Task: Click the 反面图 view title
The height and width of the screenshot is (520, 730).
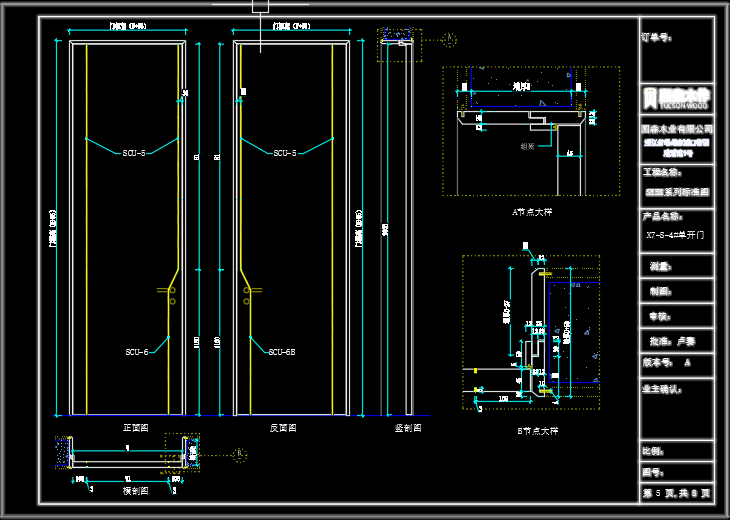Action: [283, 427]
